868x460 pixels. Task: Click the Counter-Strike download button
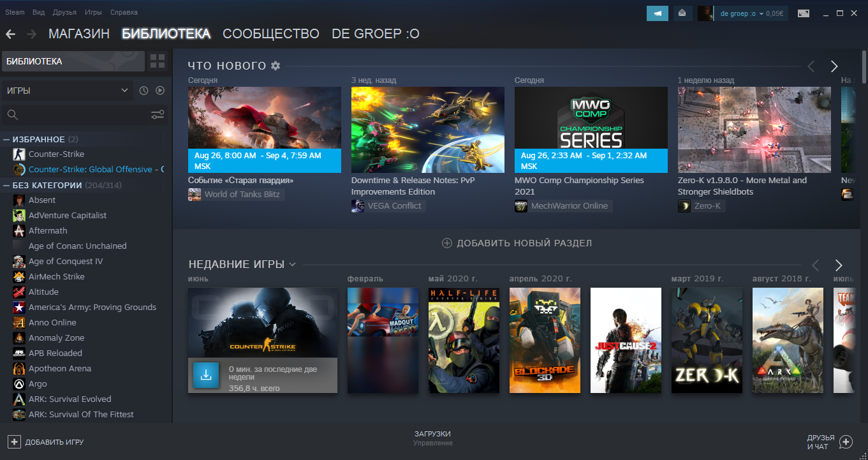pyautogui.click(x=206, y=376)
